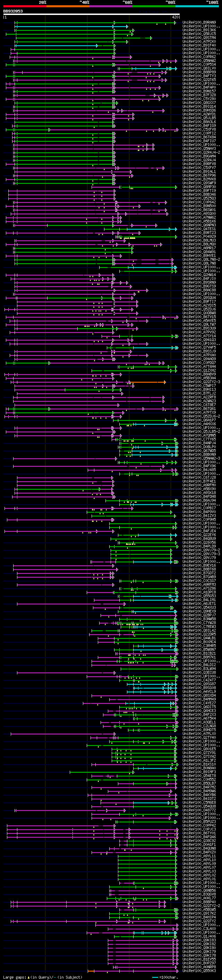This screenshot has width=222, height=980.
Task: Select label UniRef100_B5PUZ3
Action: pyautogui.click(x=199, y=822)
